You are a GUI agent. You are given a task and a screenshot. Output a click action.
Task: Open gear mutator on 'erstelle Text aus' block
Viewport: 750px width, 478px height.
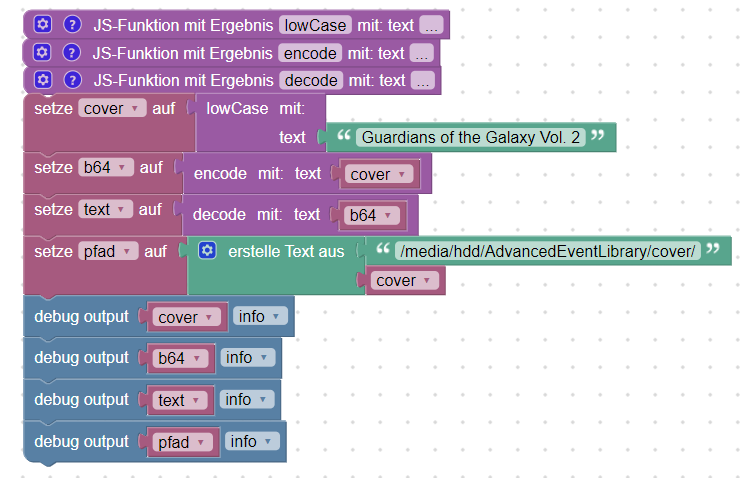point(207,250)
